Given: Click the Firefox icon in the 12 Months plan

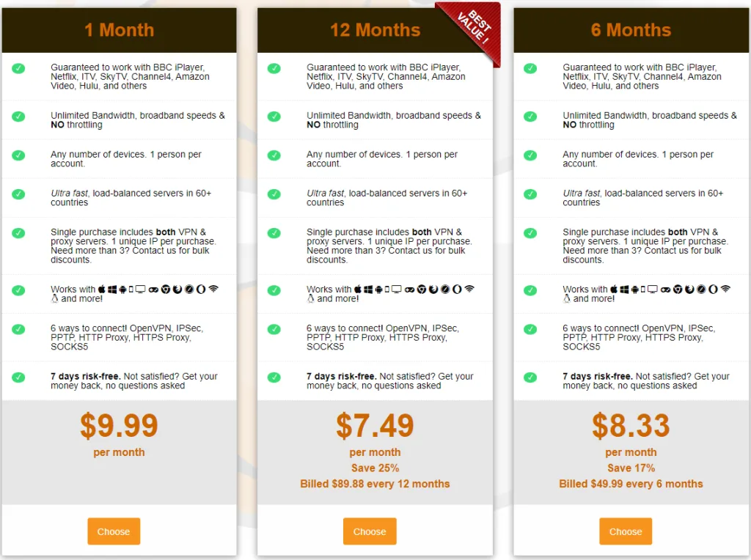Looking at the screenshot, I should pyautogui.click(x=433, y=290).
